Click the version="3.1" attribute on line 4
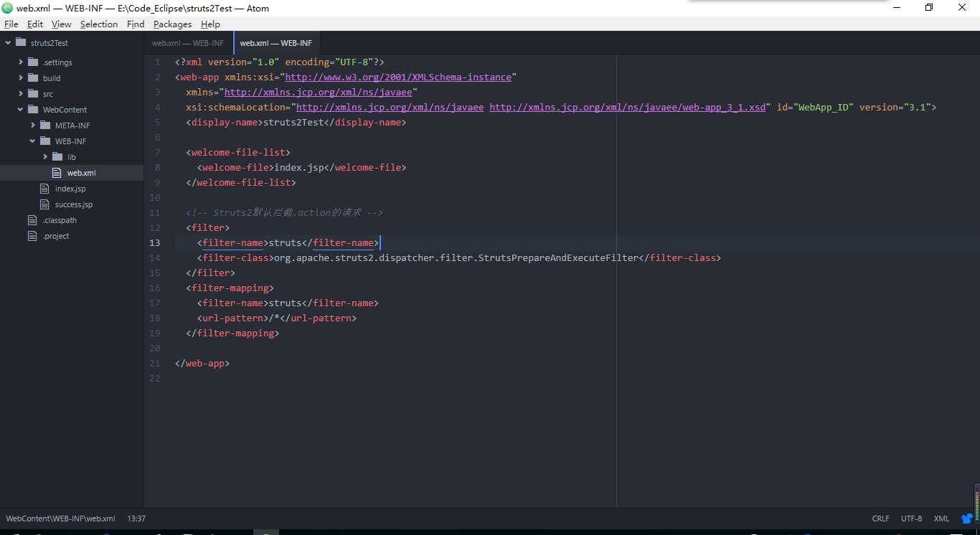The height and width of the screenshot is (535, 980). click(895, 107)
